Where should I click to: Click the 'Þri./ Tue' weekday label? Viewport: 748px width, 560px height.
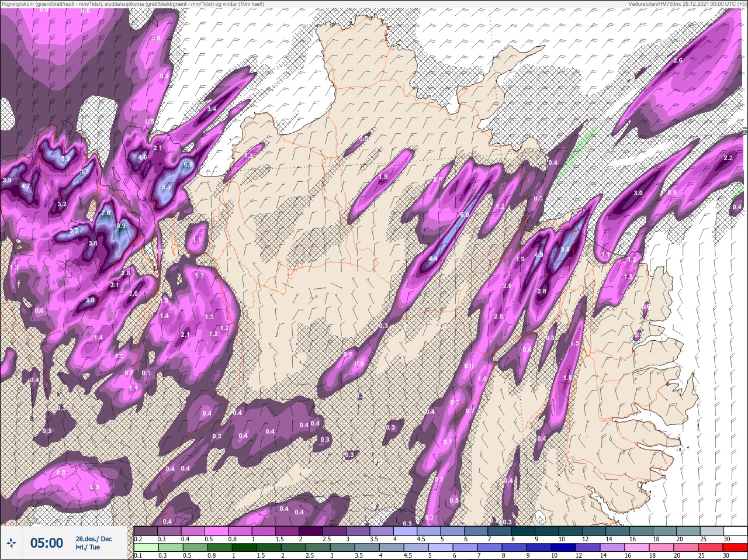pyautogui.click(x=88, y=548)
